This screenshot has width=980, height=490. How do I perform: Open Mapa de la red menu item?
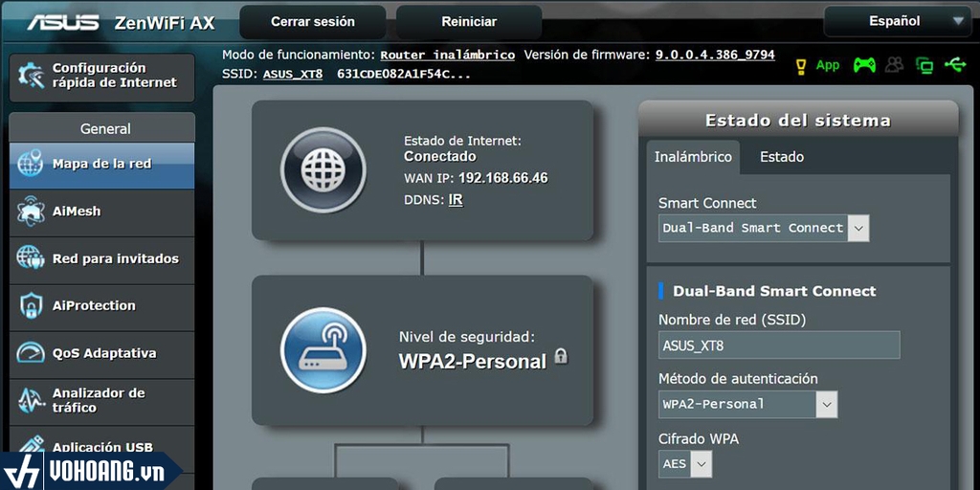[101, 165]
